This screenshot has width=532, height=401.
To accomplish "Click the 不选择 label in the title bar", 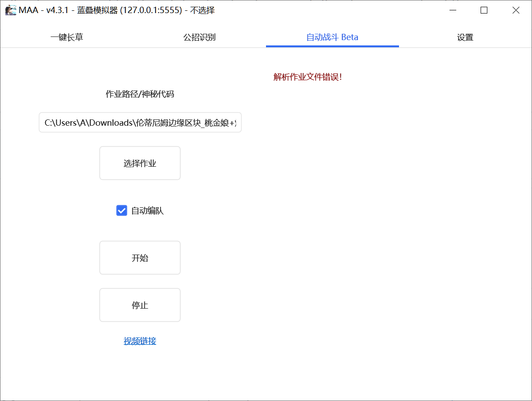I will [202, 10].
